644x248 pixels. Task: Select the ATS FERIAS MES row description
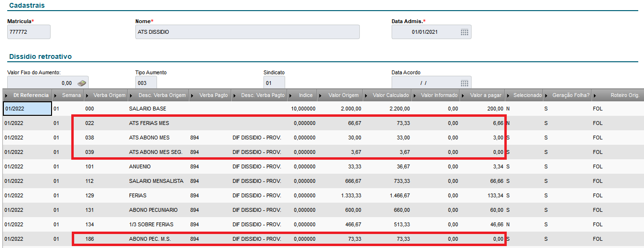click(149, 123)
